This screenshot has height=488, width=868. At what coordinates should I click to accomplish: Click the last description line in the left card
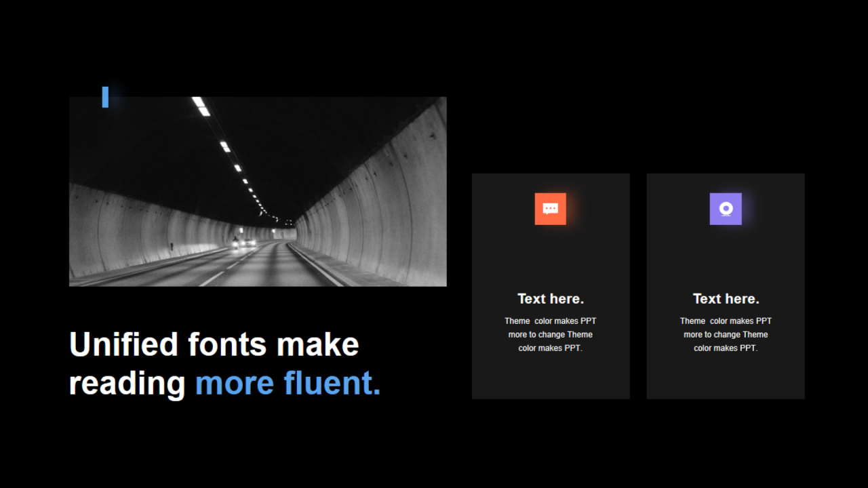(550, 348)
